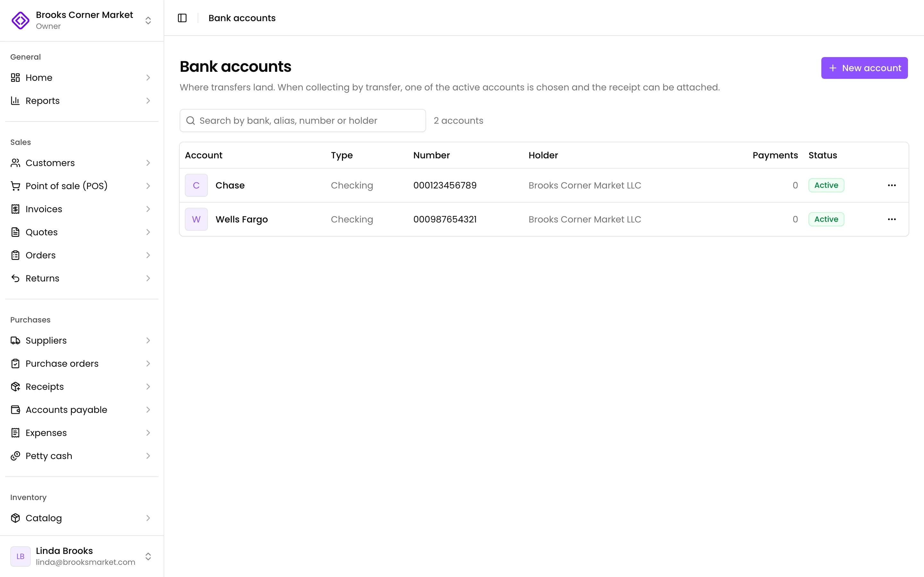
Task: Click the Point of sale cart icon
Action: 15,186
